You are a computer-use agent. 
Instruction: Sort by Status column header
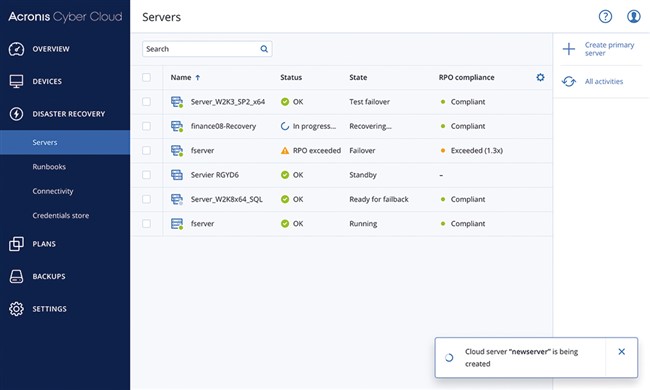pyautogui.click(x=291, y=78)
